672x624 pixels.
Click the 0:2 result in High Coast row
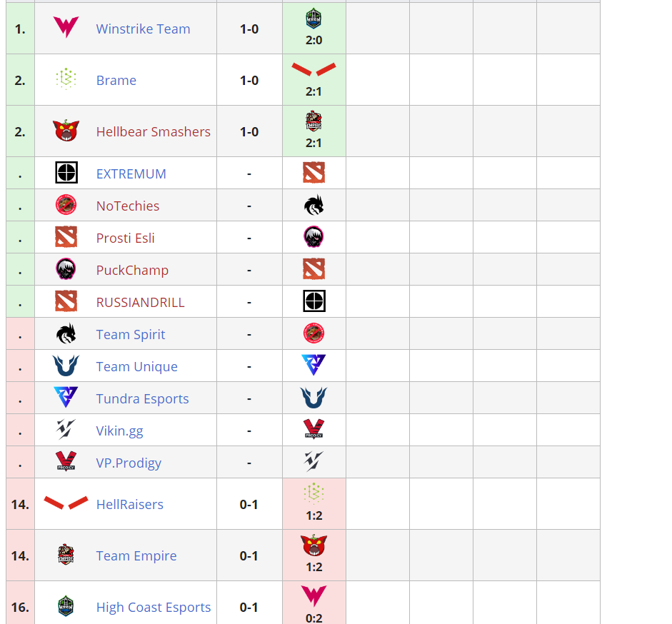click(x=314, y=618)
